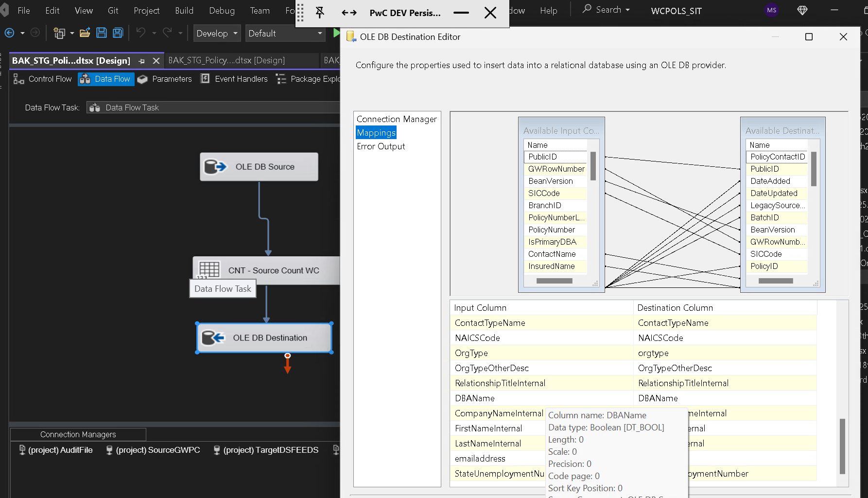Click the mappings grid vertical scrollbar
868x498 pixels.
(842, 446)
